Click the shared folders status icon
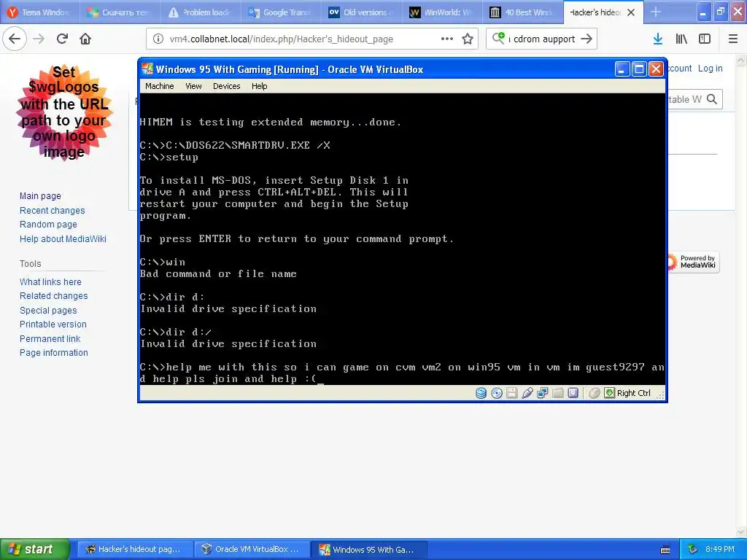This screenshot has width=747, height=560. tap(557, 393)
